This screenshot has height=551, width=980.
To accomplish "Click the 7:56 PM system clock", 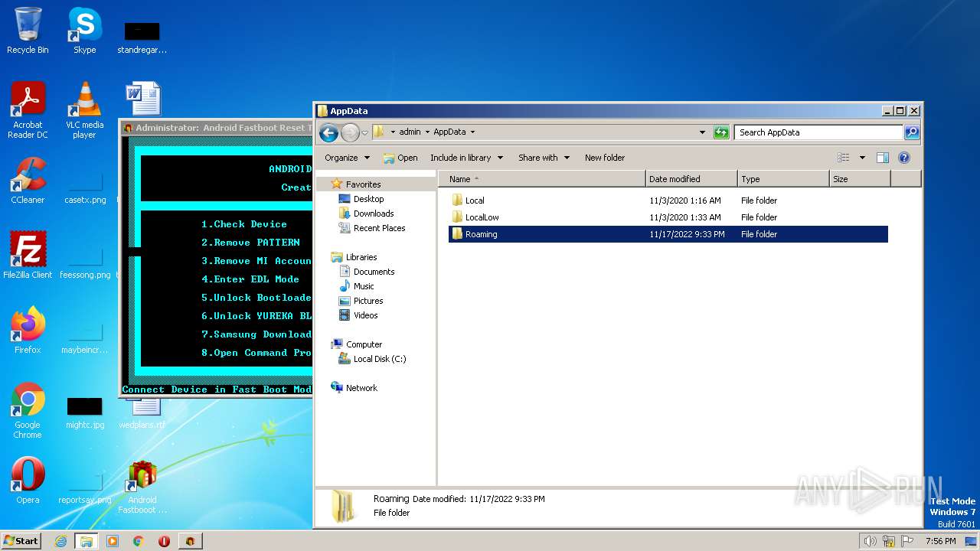I will [x=940, y=541].
